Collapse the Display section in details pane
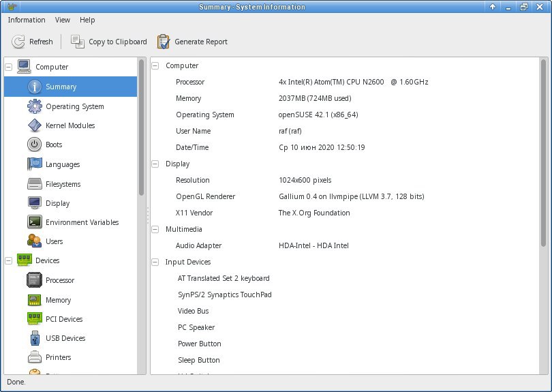552x392 pixels. pyautogui.click(x=155, y=164)
